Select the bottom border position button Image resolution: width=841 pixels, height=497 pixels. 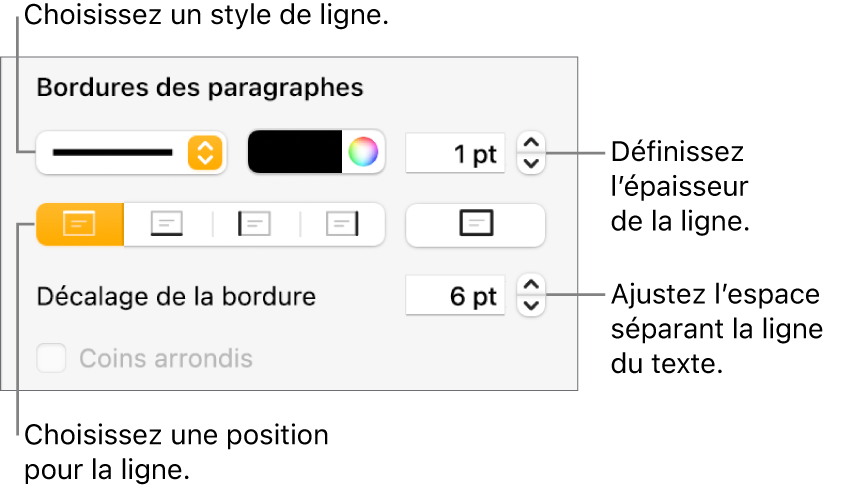167,225
